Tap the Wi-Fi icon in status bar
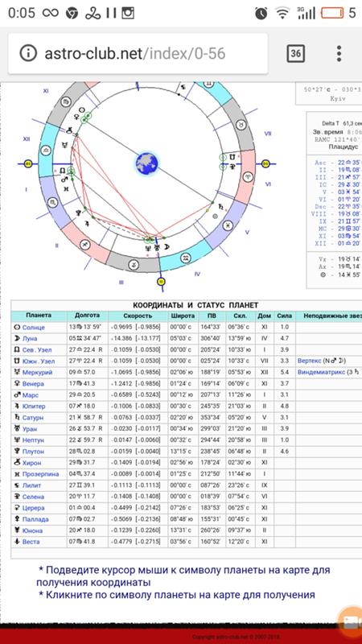 tap(282, 13)
